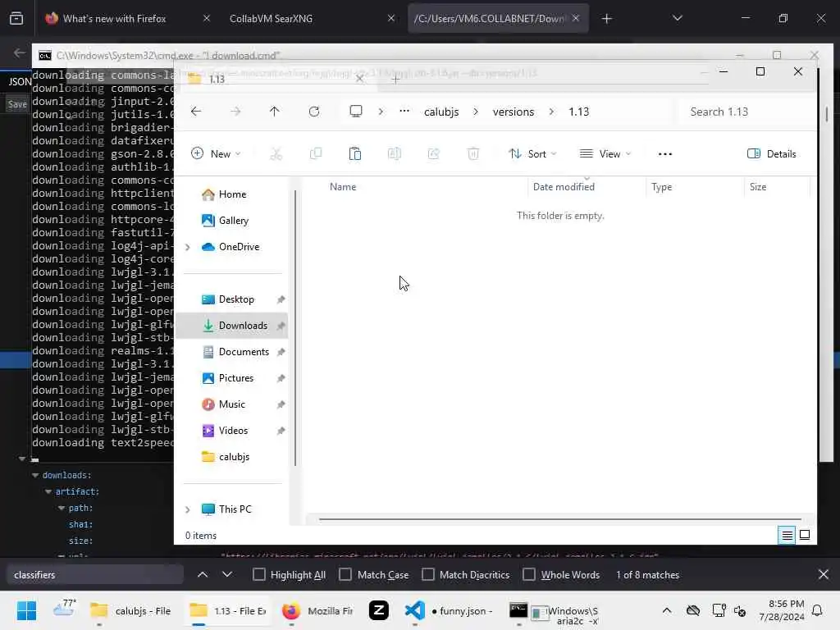Click the calubjs breadcrumb
Screen dimensions: 840x630
point(441,112)
